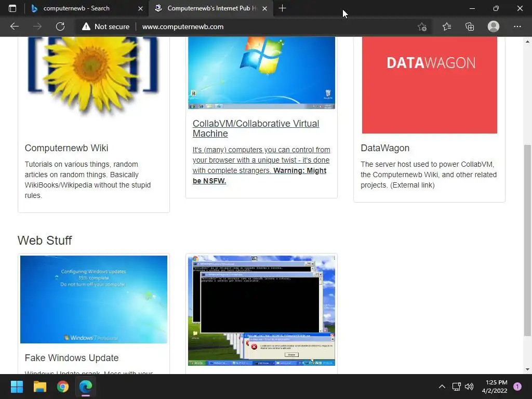This screenshot has width=532, height=399.
Task: Click the vertical scrollbar thumb
Action: click(527, 240)
